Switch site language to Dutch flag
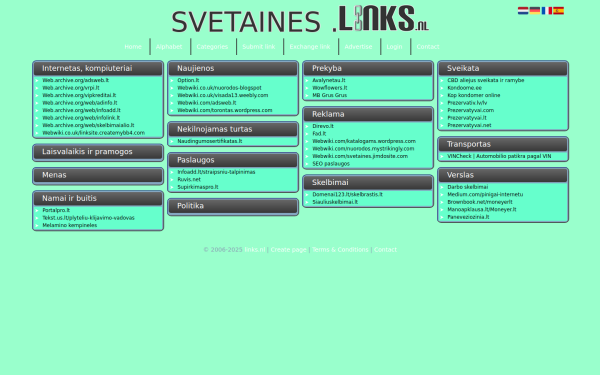600x375 pixels. click(523, 11)
